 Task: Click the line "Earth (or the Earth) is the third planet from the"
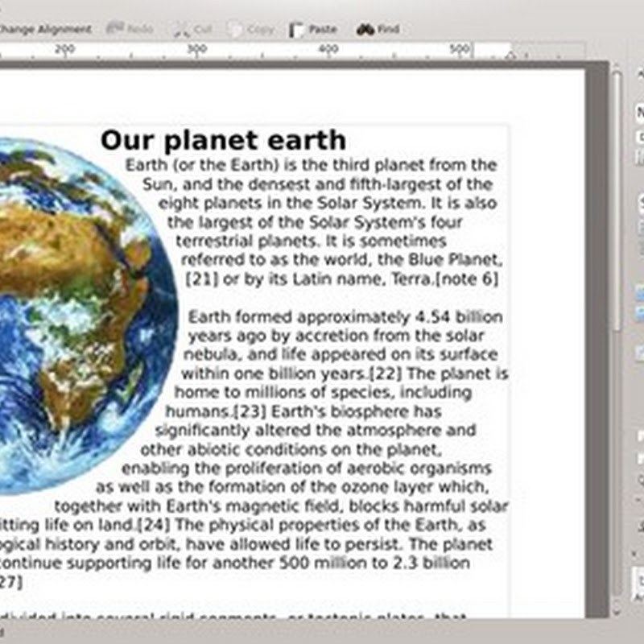[x=312, y=165]
